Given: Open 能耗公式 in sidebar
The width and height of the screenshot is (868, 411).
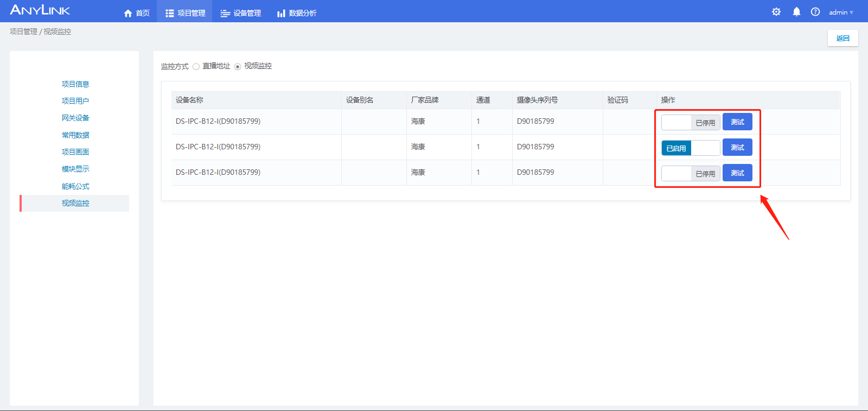Looking at the screenshot, I should 75,186.
